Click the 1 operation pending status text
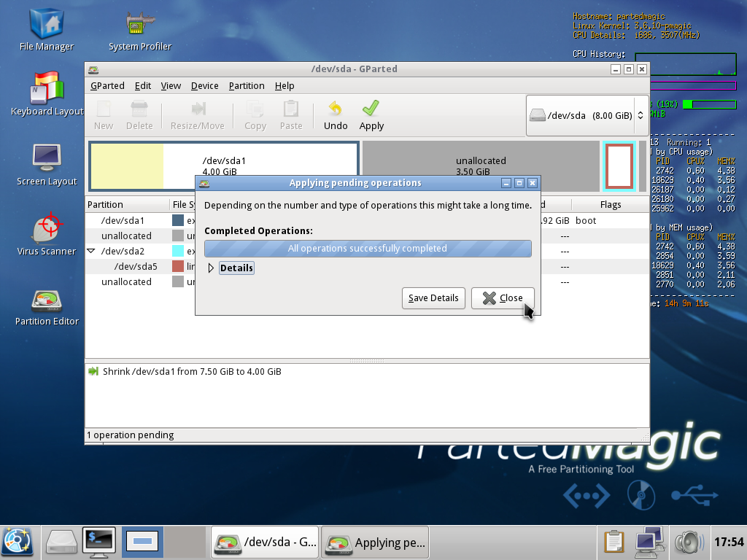This screenshot has height=560, width=747. pyautogui.click(x=130, y=435)
